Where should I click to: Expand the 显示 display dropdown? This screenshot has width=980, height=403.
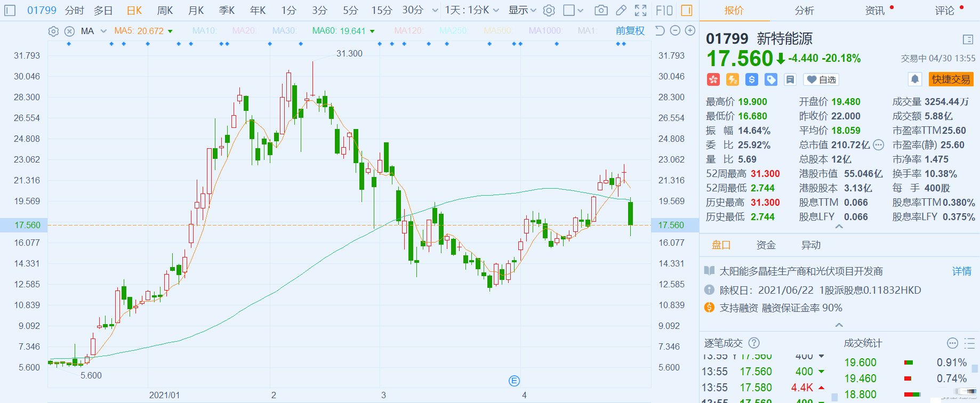[x=522, y=10]
